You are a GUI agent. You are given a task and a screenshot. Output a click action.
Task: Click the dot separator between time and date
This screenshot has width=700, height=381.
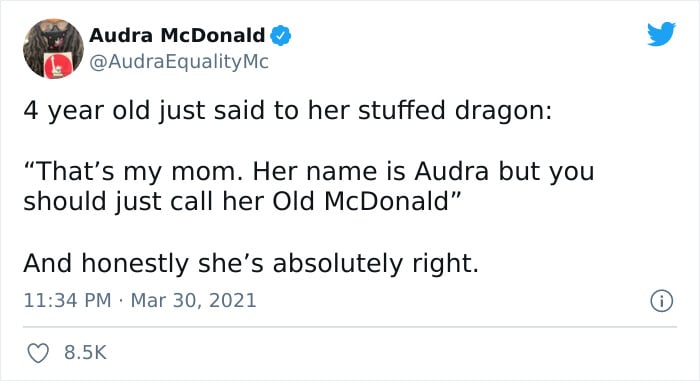coord(121,301)
